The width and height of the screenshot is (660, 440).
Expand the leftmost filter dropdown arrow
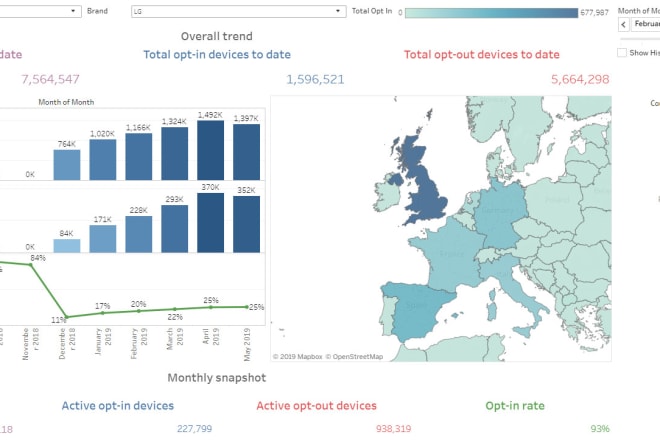(73, 11)
